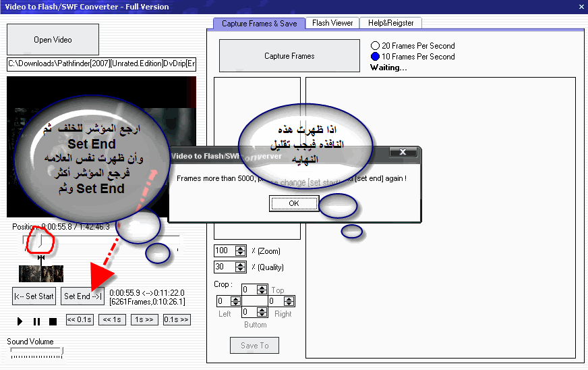Image resolution: width=588 pixels, height=370 pixels.
Task: Advance the video forward 1 second
Action: pyautogui.click(x=144, y=320)
